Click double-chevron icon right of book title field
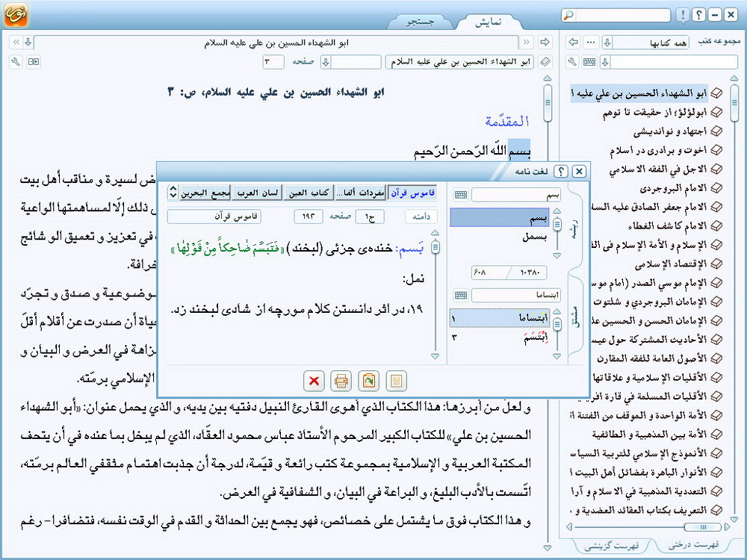Screen dimensions: 747x560 pyautogui.click(x=527, y=43)
